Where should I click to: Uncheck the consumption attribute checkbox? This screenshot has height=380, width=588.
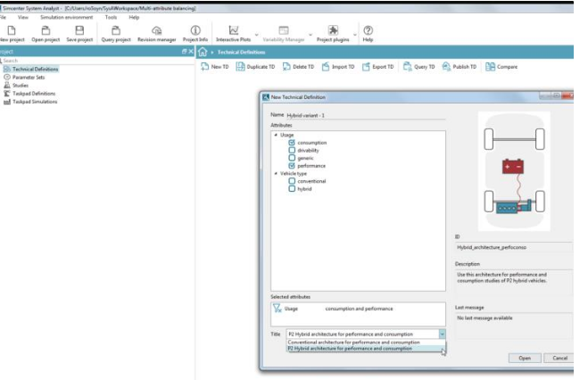292,143
